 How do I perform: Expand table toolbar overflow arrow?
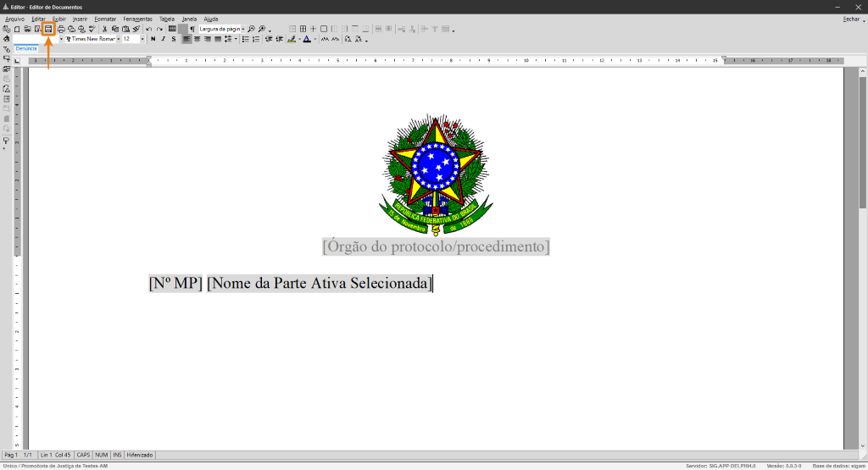click(453, 31)
